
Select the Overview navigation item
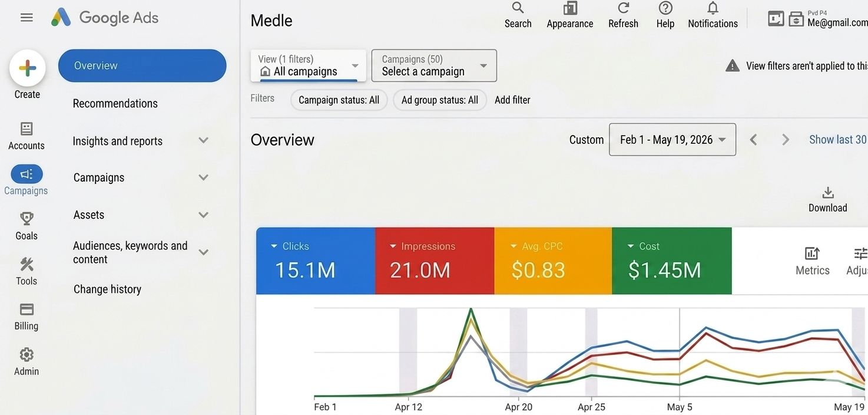(x=142, y=65)
